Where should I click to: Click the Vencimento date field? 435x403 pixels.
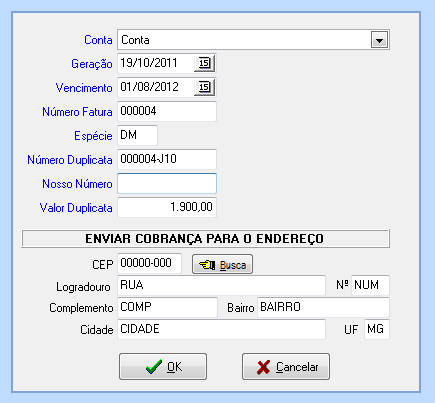(x=156, y=87)
